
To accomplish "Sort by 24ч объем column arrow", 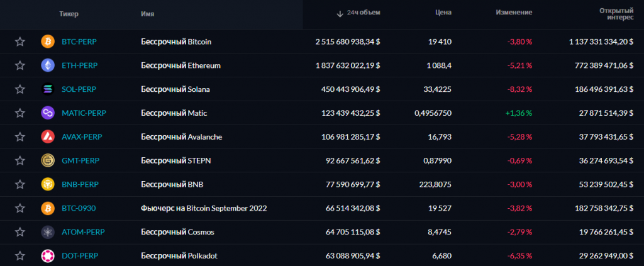I will pyautogui.click(x=340, y=13).
